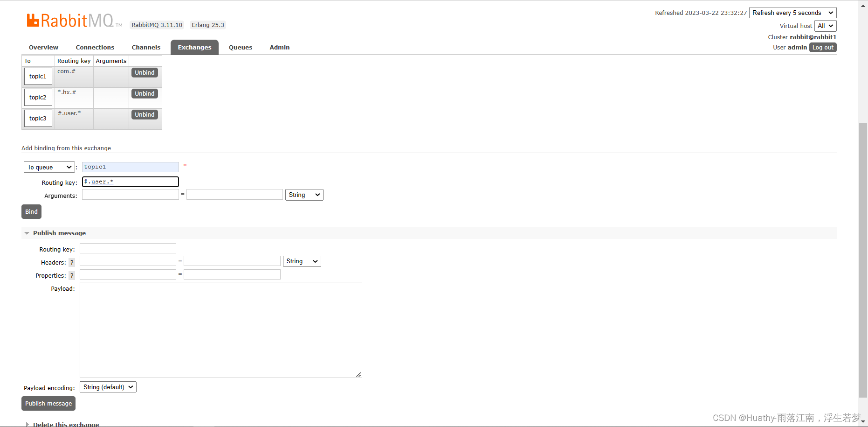Click the admin user name
868x427 pixels.
tap(797, 47)
